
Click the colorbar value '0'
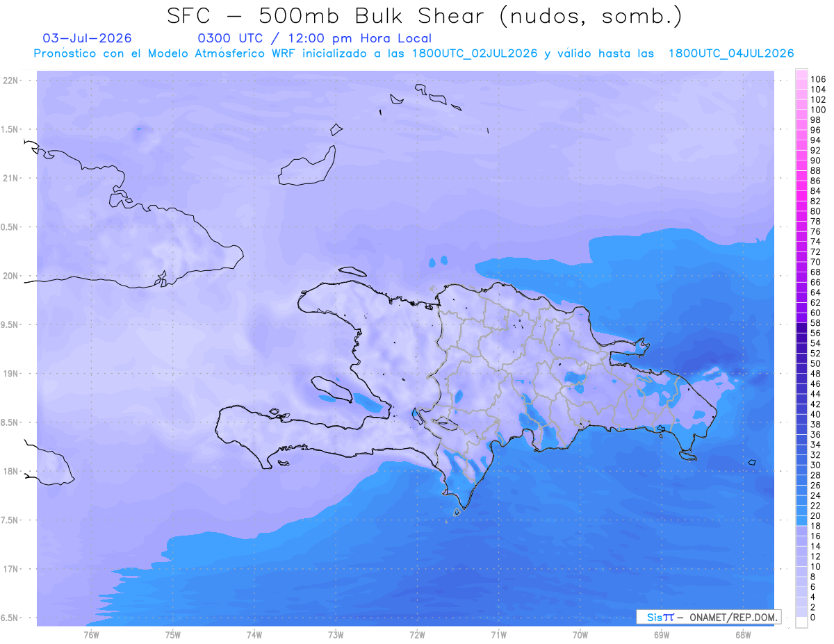813,618
